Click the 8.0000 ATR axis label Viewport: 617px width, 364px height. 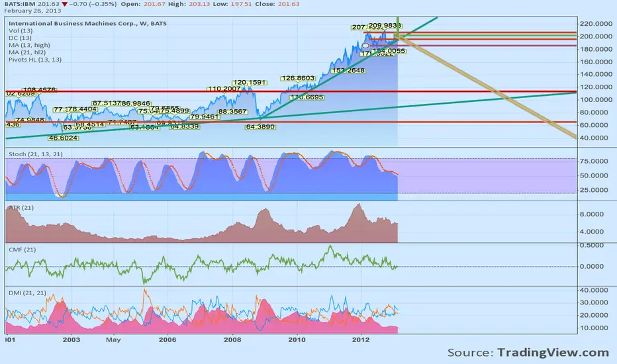[591, 214]
